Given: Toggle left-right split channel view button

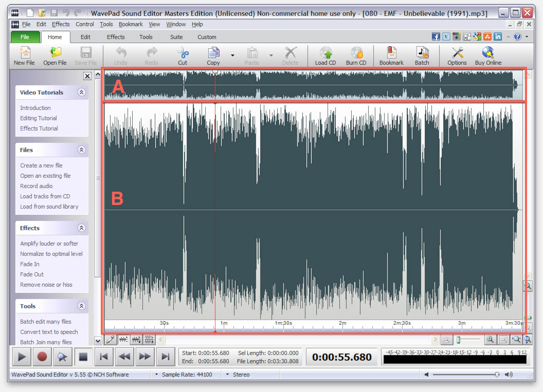Looking at the screenshot, I should point(136,340).
